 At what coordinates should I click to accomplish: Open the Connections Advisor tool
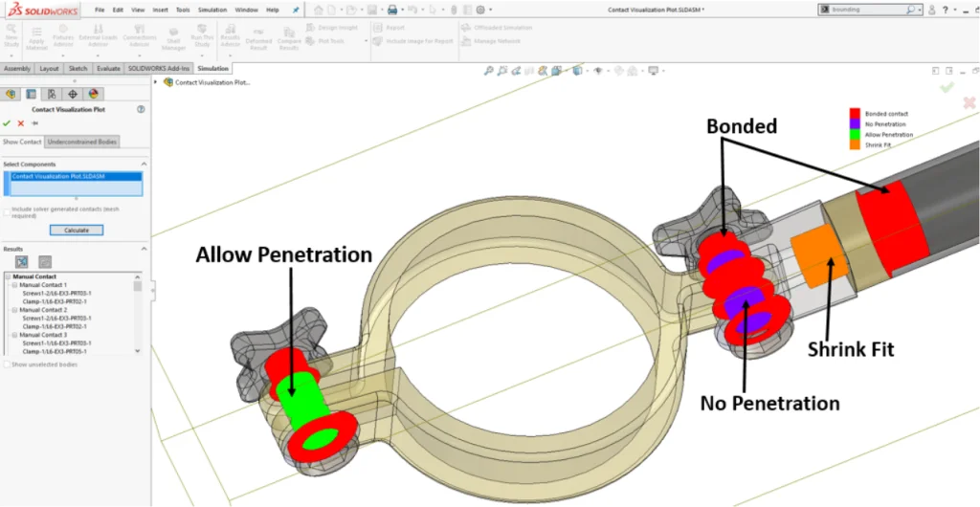[x=140, y=36]
